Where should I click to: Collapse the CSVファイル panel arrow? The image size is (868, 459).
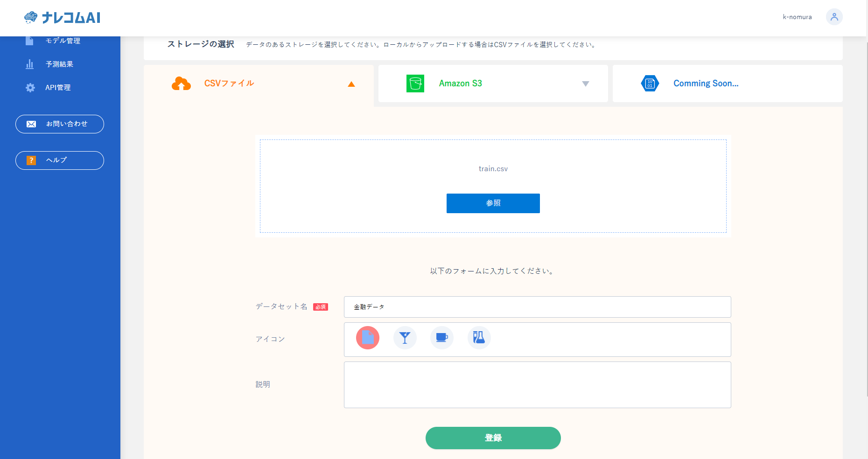(x=351, y=84)
